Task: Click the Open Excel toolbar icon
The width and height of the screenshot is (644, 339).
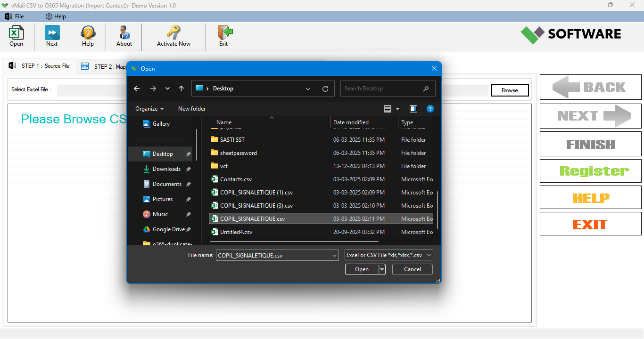Action: click(16, 36)
